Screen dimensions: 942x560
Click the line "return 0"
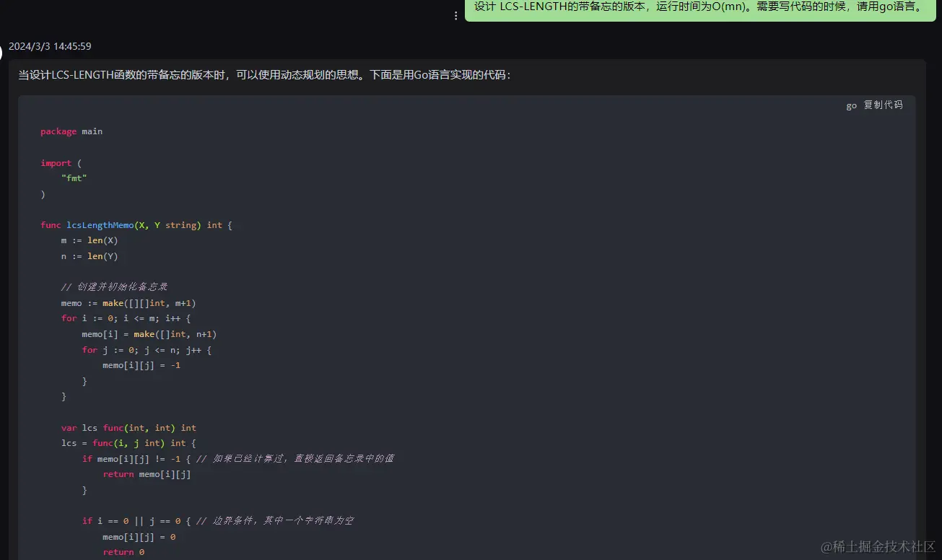click(x=123, y=552)
